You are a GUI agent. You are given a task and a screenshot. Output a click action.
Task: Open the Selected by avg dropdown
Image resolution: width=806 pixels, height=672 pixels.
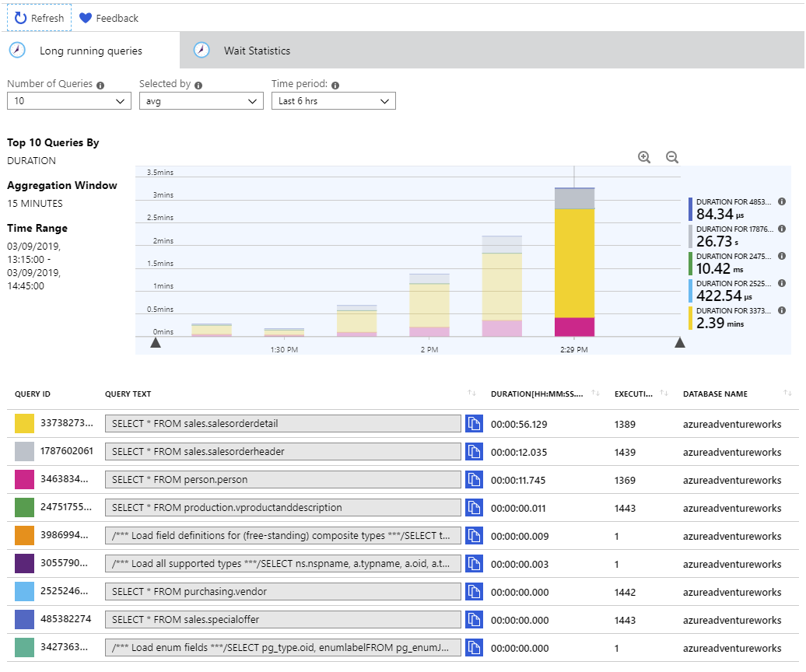point(201,100)
